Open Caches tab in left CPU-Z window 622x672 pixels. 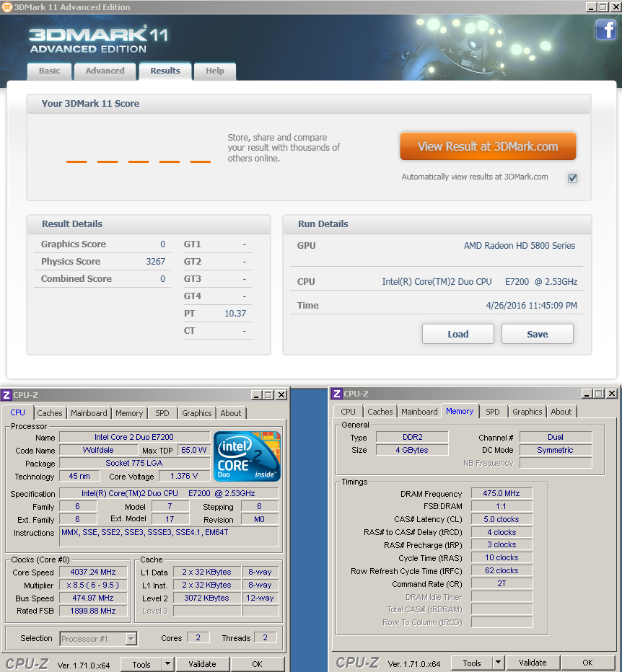50,413
